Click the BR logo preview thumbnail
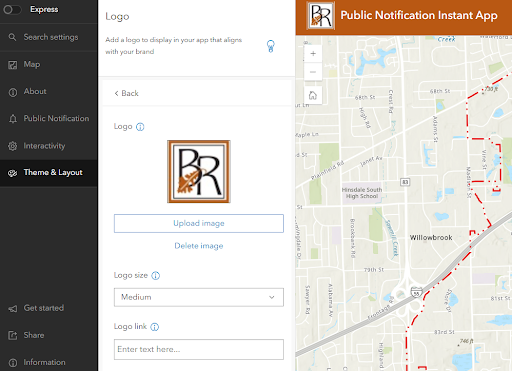This screenshot has height=371, width=512. (x=199, y=171)
